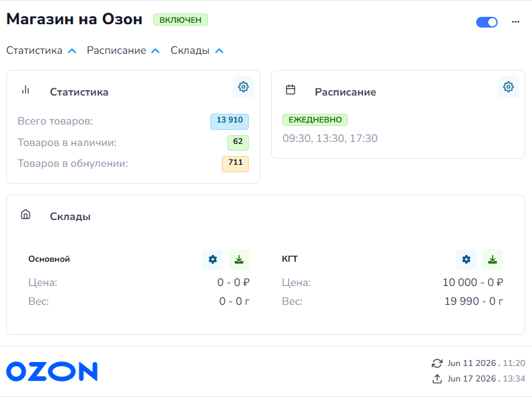Click the Расписание card heading

[346, 92]
